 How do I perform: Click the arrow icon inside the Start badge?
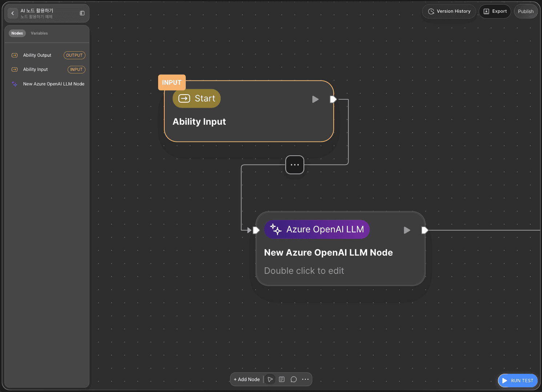pyautogui.click(x=184, y=99)
